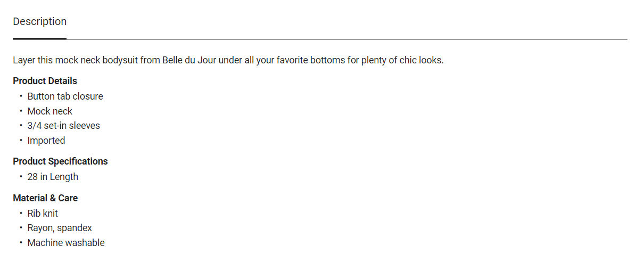Click the intro sentence starting with "Layer this"
Image resolution: width=644 pixels, height=262 pixels.
pos(228,60)
